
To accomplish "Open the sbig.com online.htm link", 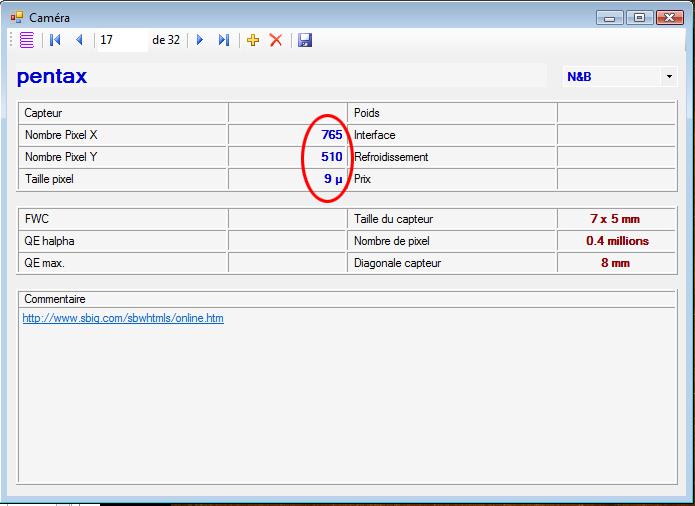I will click(123, 318).
